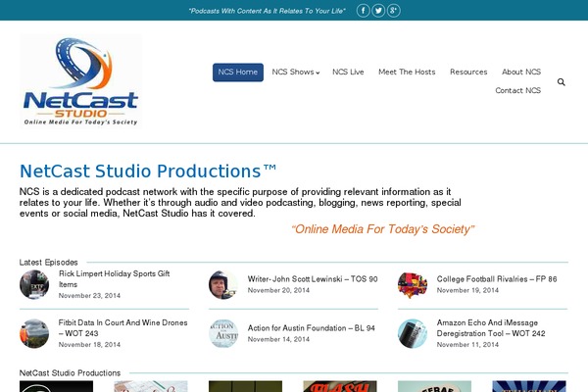Open Rick Limpert episode round thumbnail
This screenshot has height=392, width=588.
pos(34,284)
